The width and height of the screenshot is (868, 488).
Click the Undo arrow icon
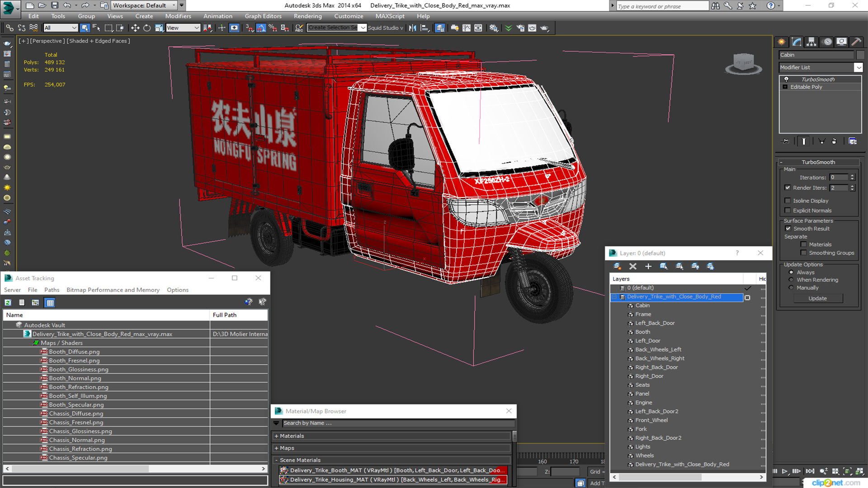[67, 5]
